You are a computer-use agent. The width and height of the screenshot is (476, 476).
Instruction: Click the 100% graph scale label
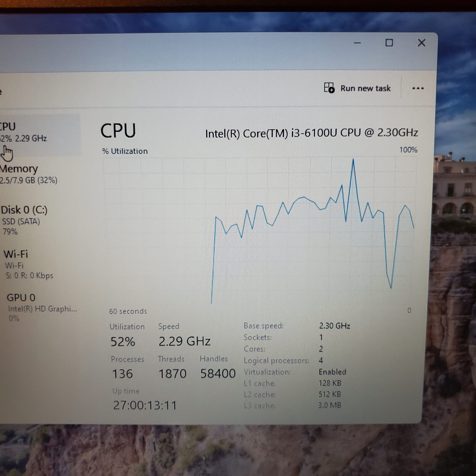[x=408, y=150]
